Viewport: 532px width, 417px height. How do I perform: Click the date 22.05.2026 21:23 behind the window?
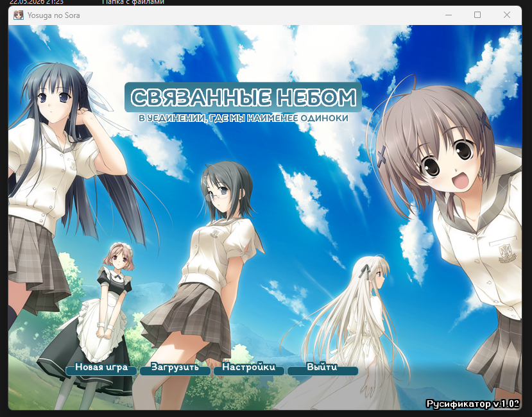(x=37, y=3)
